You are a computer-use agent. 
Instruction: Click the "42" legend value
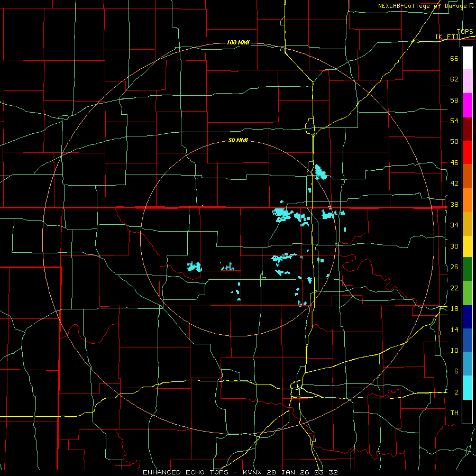[x=454, y=184]
